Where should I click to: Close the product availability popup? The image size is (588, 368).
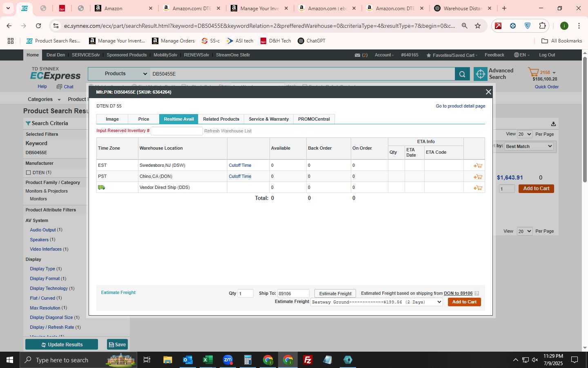[x=488, y=92]
